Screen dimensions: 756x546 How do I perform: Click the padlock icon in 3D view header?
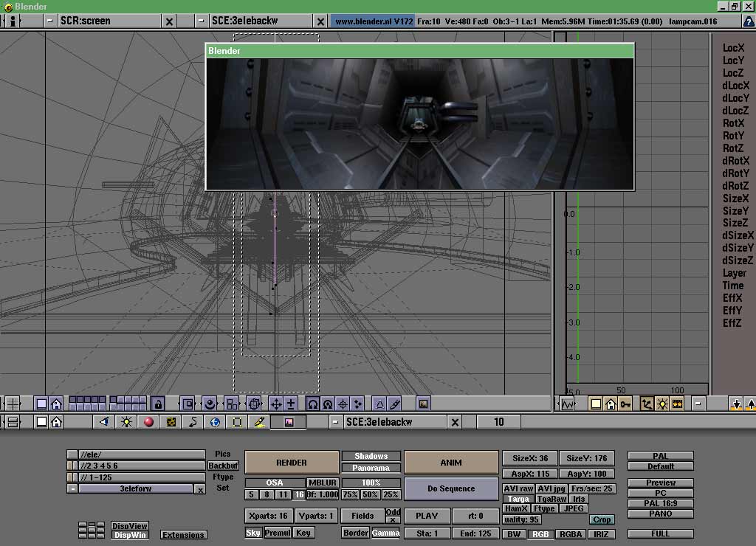(157, 404)
